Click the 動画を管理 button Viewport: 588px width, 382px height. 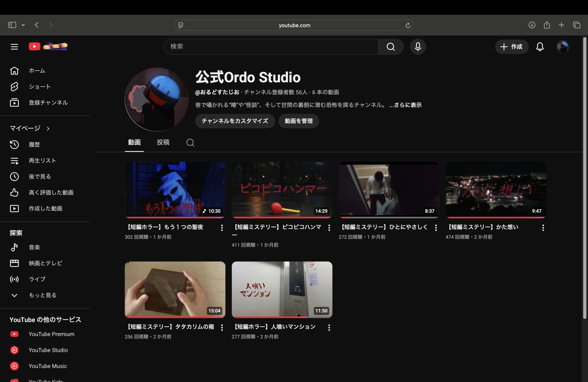(298, 121)
